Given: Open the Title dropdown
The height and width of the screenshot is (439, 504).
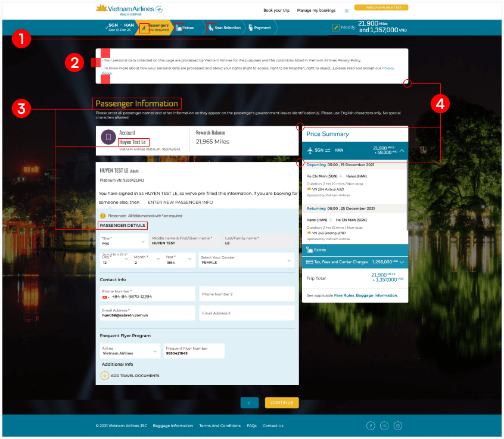Looking at the screenshot, I should tap(124, 241).
